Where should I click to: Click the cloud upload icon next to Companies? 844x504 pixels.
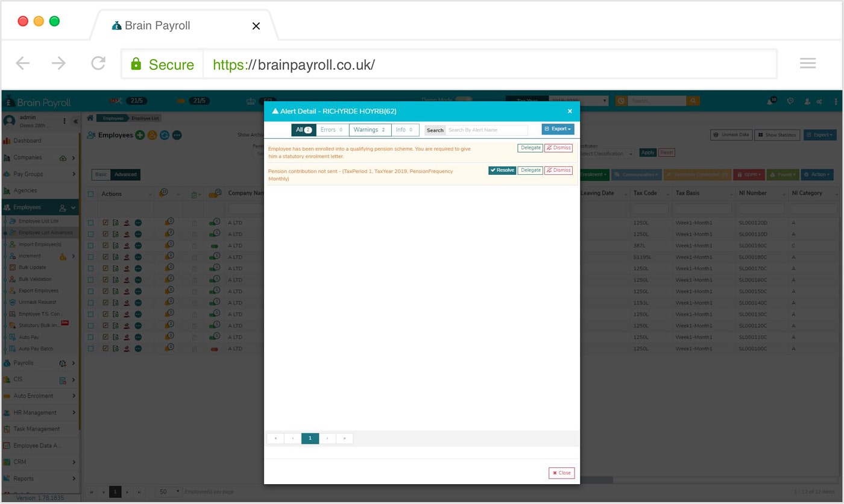63,158
